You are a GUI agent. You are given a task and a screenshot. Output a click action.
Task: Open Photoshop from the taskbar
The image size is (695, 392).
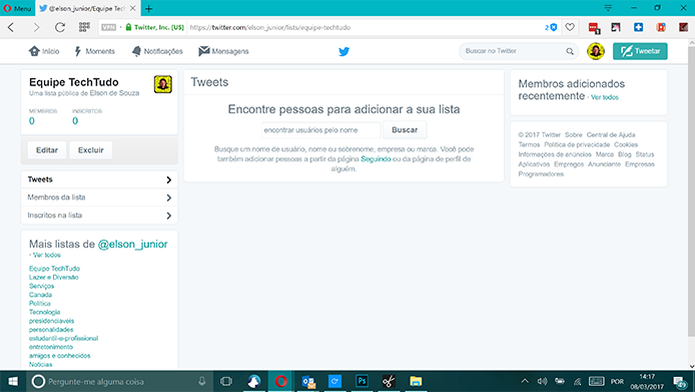362,381
